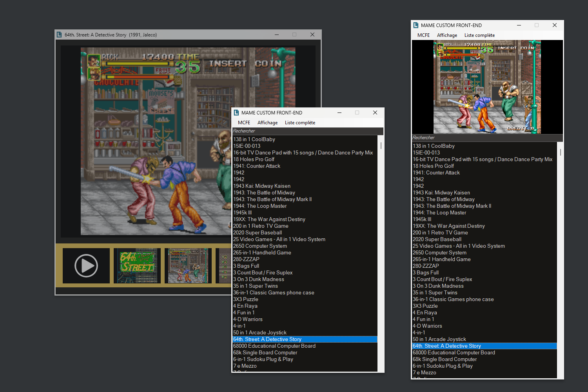This screenshot has width=588, height=392.
Task: Select "16-bit TV Dance Pad" entry in center window
Action: pyautogui.click(x=305, y=152)
